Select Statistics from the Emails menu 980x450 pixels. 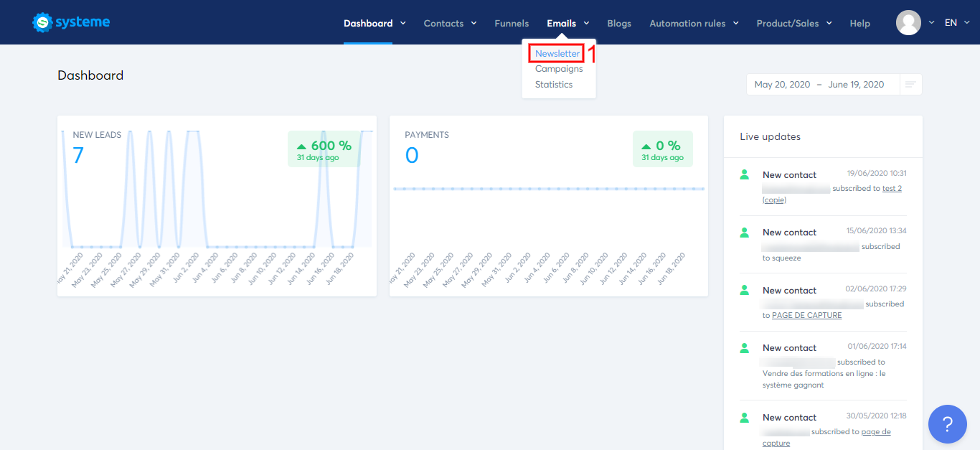click(x=554, y=84)
